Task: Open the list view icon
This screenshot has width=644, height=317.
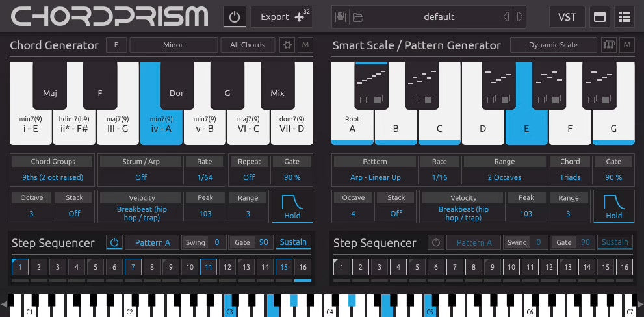Action: pyautogui.click(x=625, y=17)
